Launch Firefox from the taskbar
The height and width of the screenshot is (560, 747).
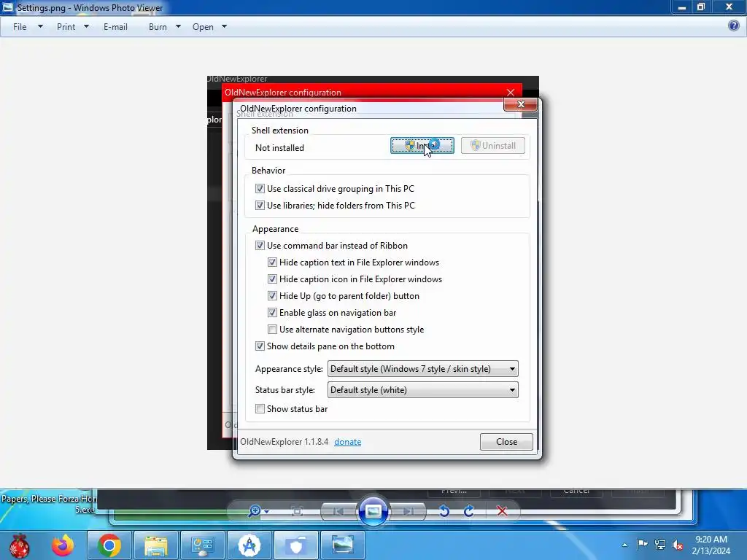[x=63, y=545]
